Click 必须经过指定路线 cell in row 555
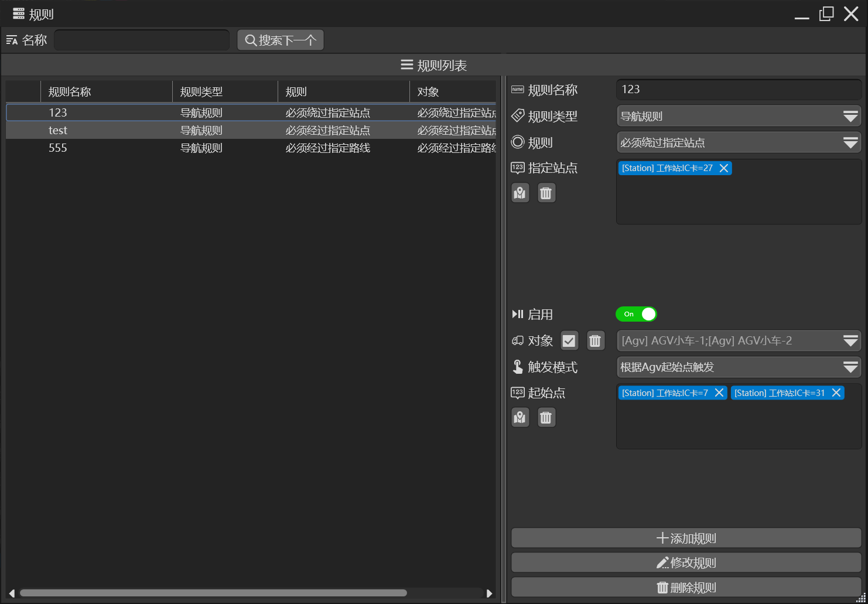 tap(328, 148)
